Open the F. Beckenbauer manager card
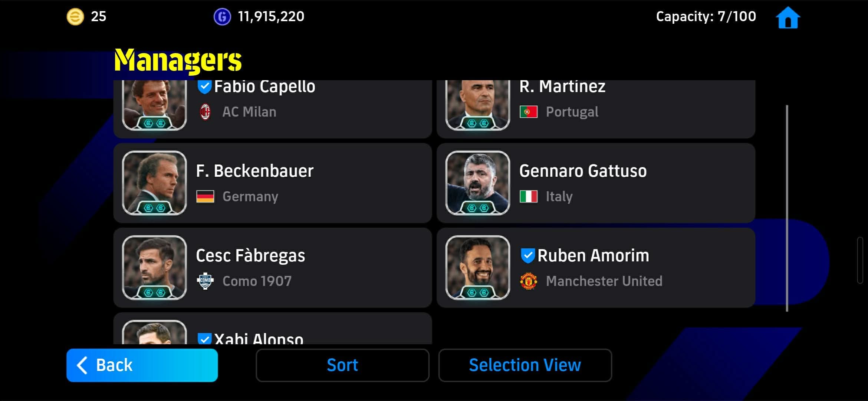Viewport: 868px width, 401px height. (273, 183)
